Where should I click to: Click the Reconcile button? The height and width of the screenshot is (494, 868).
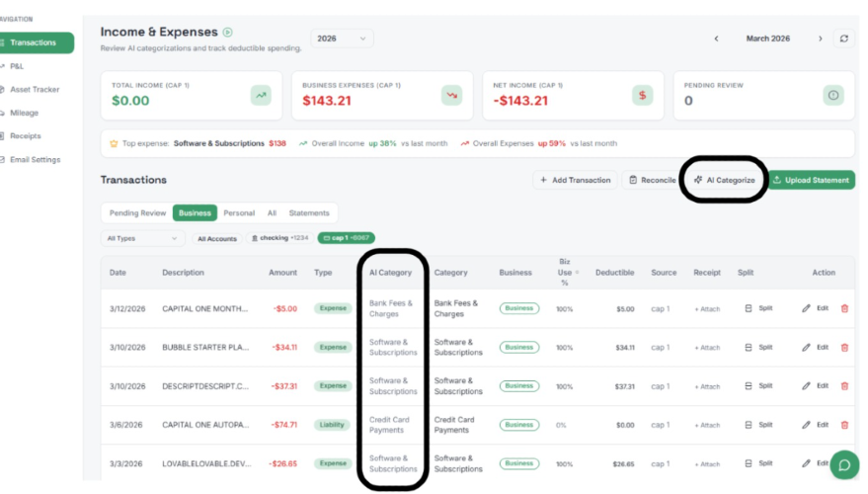[x=652, y=180]
